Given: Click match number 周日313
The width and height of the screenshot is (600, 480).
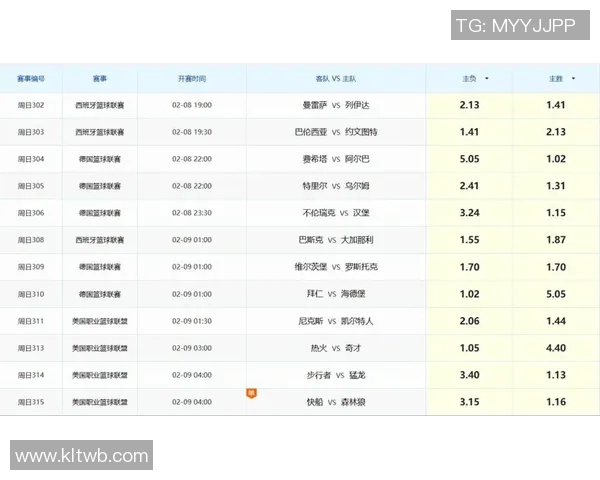Looking at the screenshot, I should click(x=31, y=348).
